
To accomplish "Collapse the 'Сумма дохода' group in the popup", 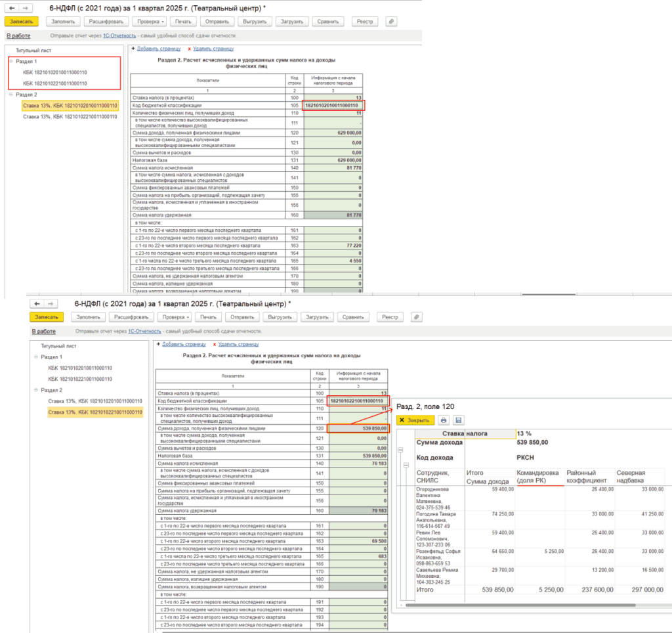I will [400, 450].
